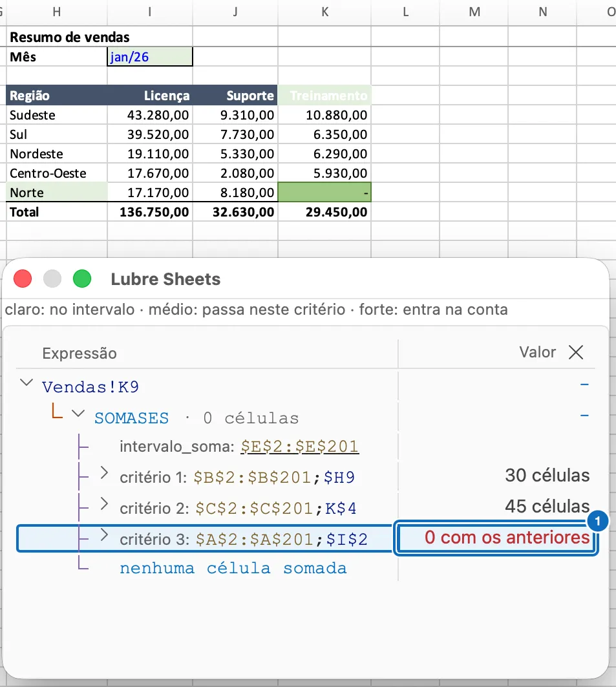Click the Expressão column header
The height and width of the screenshot is (687, 616).
80,353
